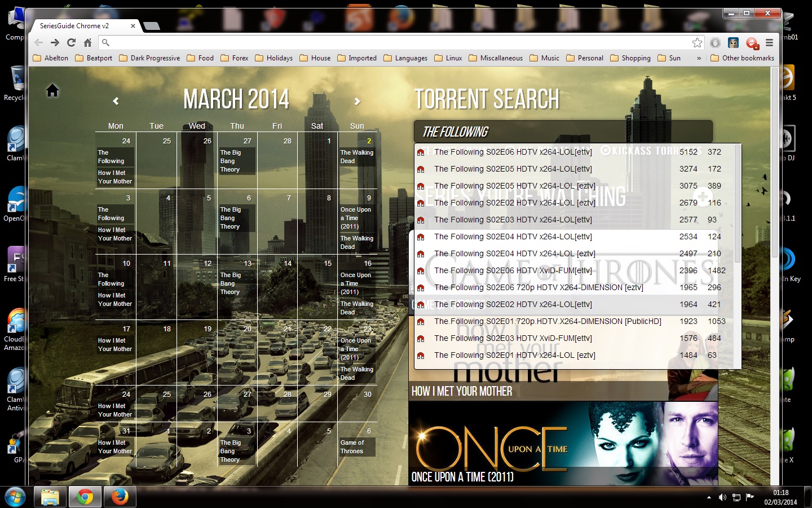Open the Chrome hamburger menu
This screenshot has height=508, width=812.
[x=769, y=42]
